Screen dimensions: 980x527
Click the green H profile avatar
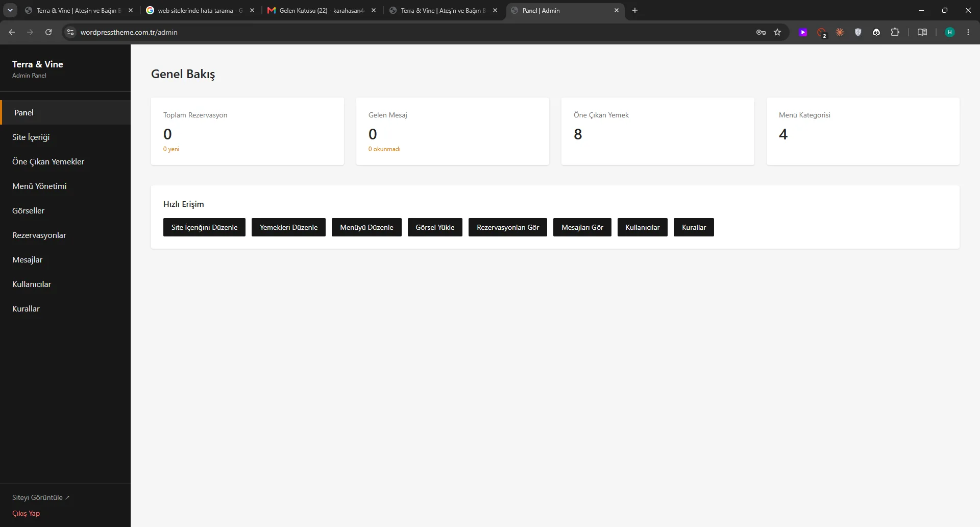(x=950, y=32)
